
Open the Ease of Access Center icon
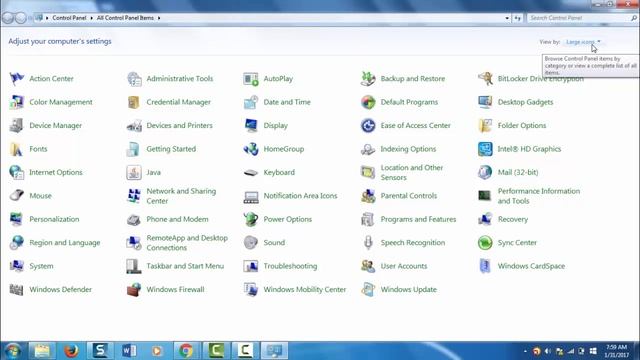pos(368,126)
